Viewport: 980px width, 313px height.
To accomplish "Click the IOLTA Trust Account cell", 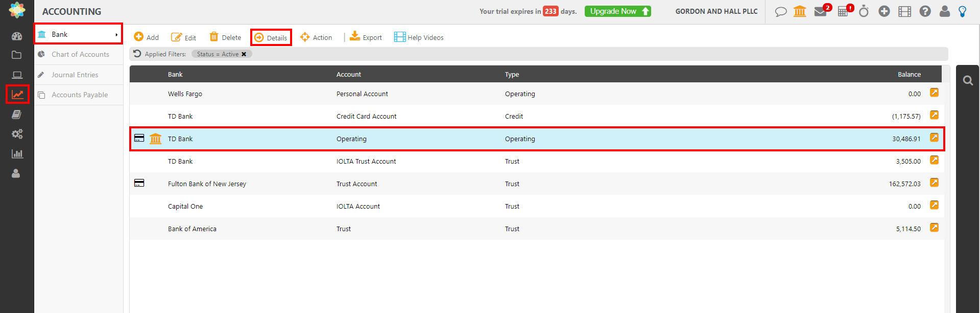I will pos(366,161).
